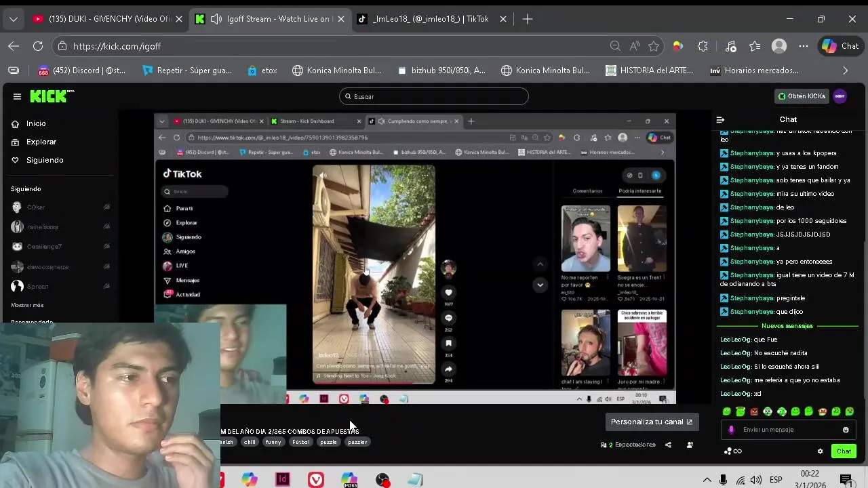This screenshot has height=488, width=868.
Task: Click the read aloud icon
Action: (x=635, y=46)
